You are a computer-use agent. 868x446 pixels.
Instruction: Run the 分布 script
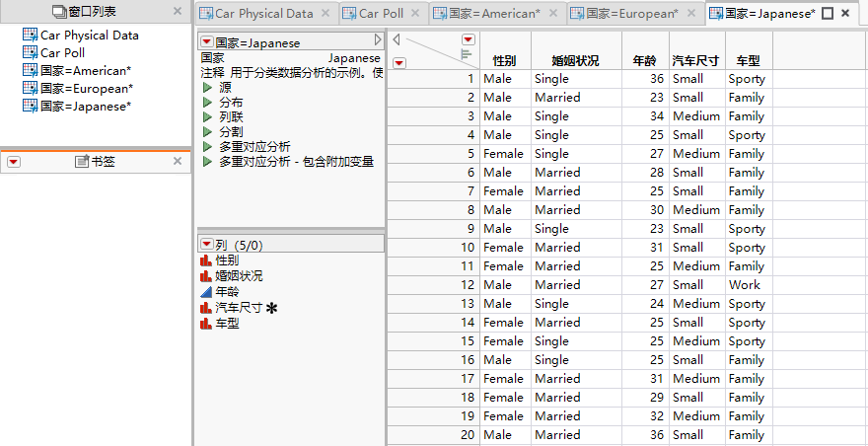pos(207,103)
